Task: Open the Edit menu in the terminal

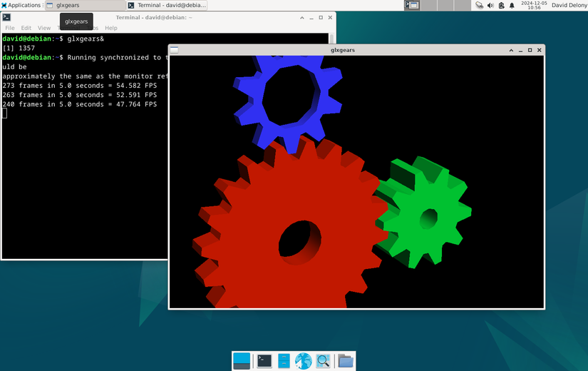Action: (x=26, y=28)
